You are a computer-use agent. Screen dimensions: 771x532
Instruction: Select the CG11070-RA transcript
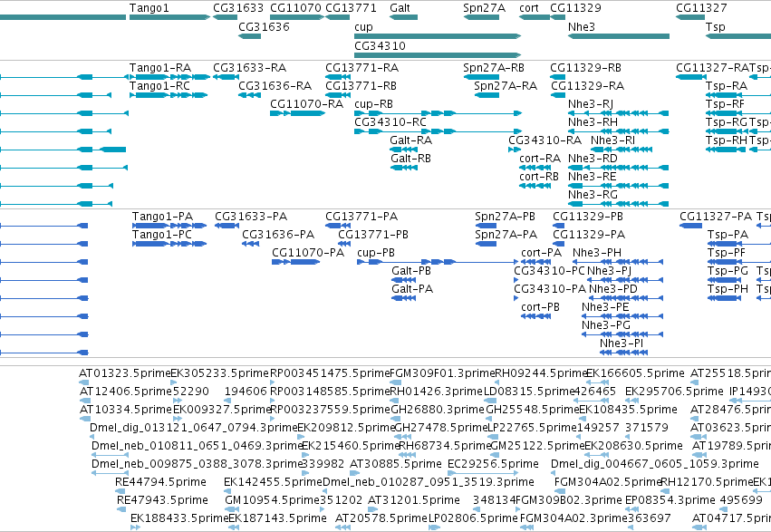297,113
